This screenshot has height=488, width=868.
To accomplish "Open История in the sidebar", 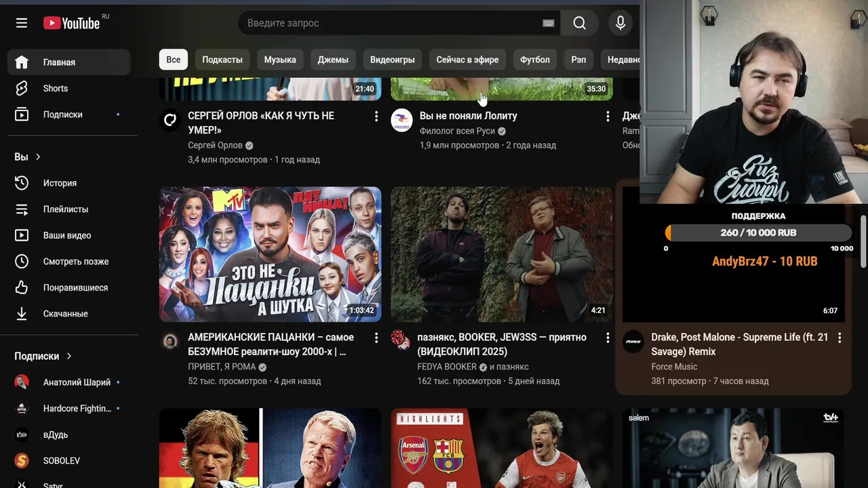I will (x=69, y=183).
